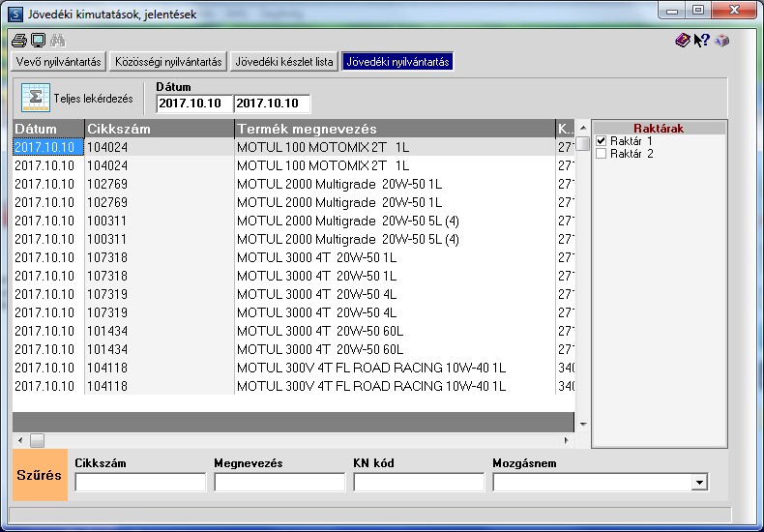Uncheck the Raktár 1 checkbox
This screenshot has height=532, width=764.
[x=602, y=141]
